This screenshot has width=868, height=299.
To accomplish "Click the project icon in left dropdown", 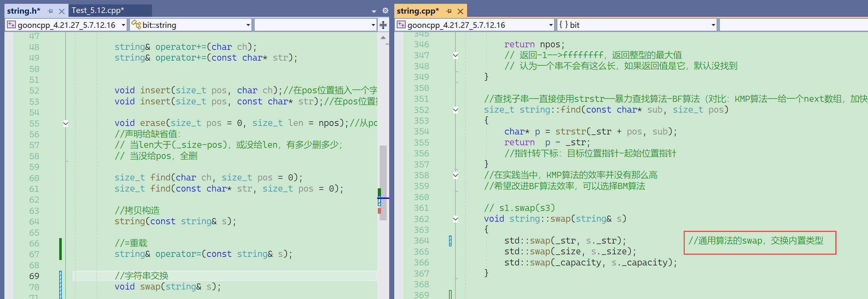I will [x=11, y=25].
